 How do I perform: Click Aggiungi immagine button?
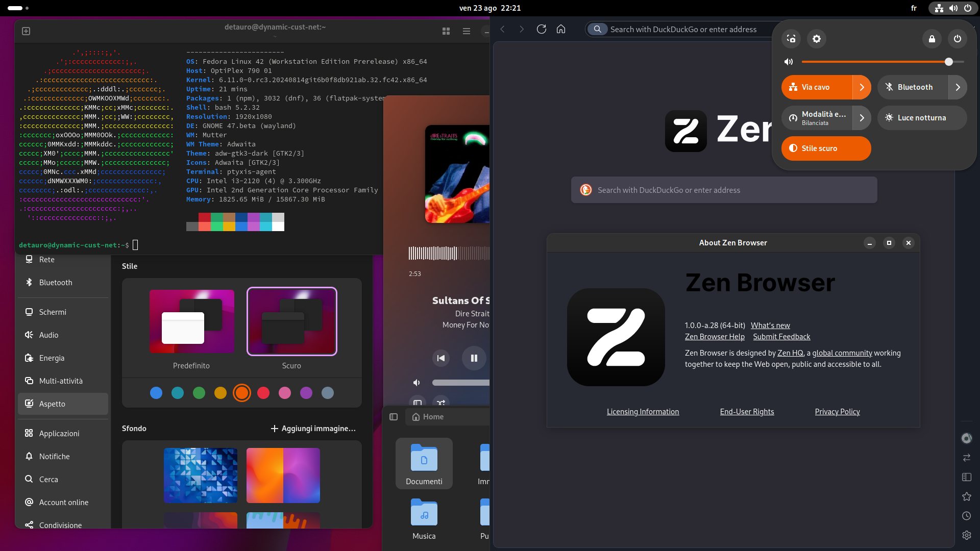pyautogui.click(x=313, y=429)
